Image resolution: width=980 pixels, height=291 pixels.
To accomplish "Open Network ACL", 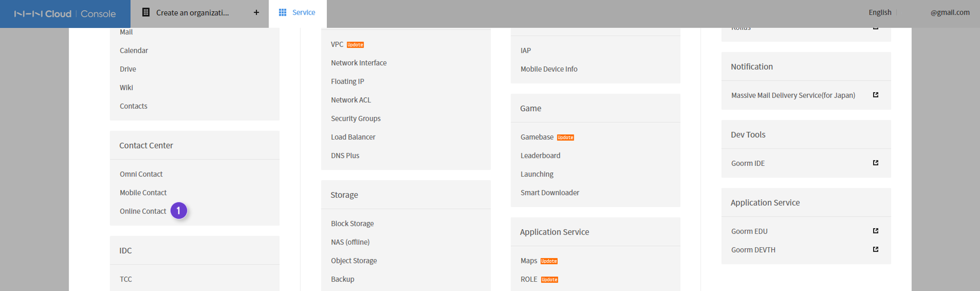I will tap(351, 100).
